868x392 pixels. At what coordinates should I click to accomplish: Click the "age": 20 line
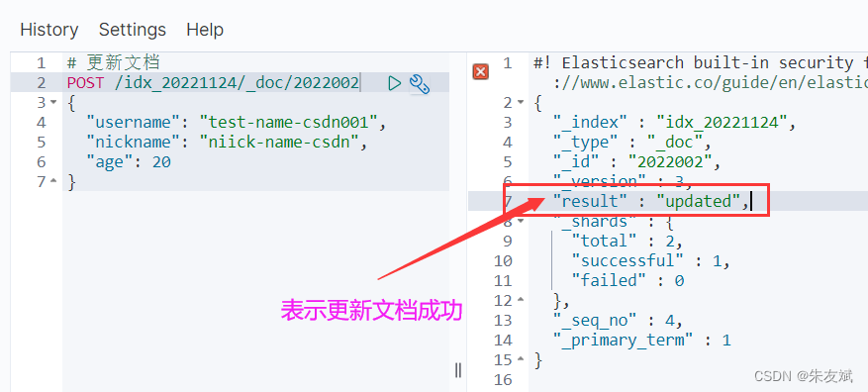[x=129, y=161]
